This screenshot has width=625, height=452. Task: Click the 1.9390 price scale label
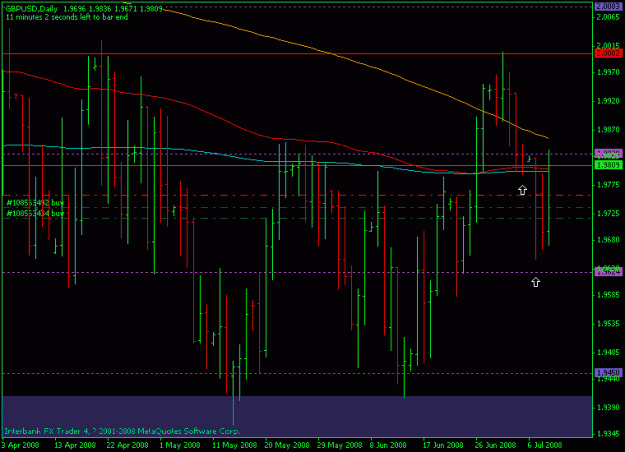point(608,407)
